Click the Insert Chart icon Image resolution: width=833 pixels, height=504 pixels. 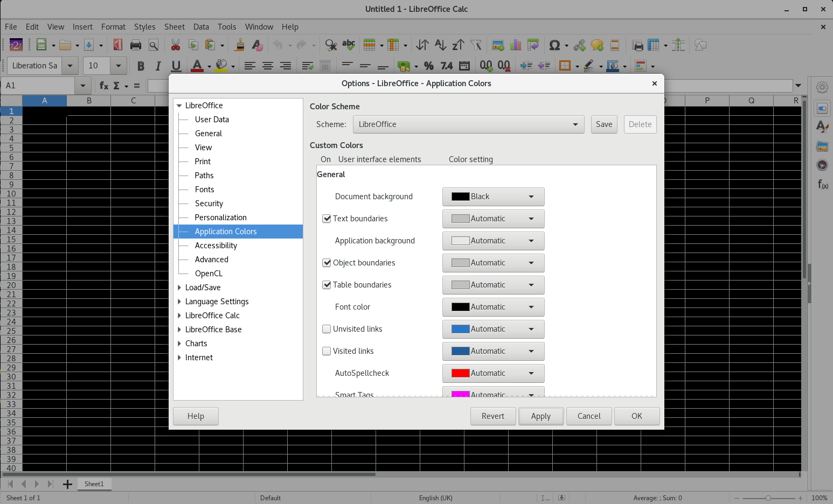(516, 45)
